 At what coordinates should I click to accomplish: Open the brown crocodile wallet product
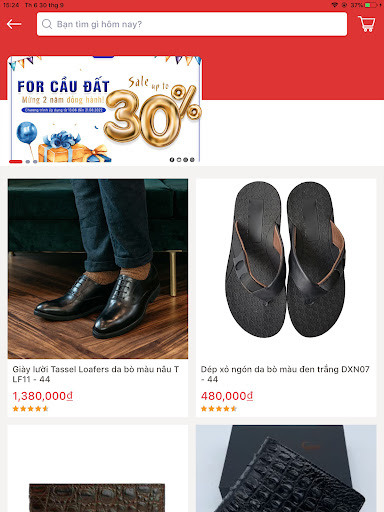tap(98, 468)
